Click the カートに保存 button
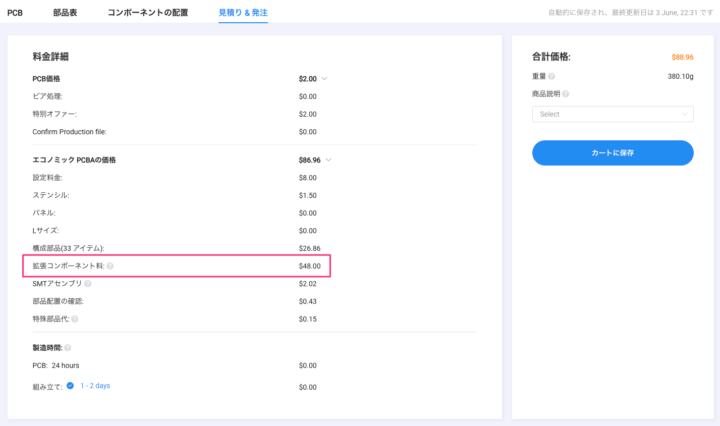Screen dimensions: 720x426 [x=612, y=153]
